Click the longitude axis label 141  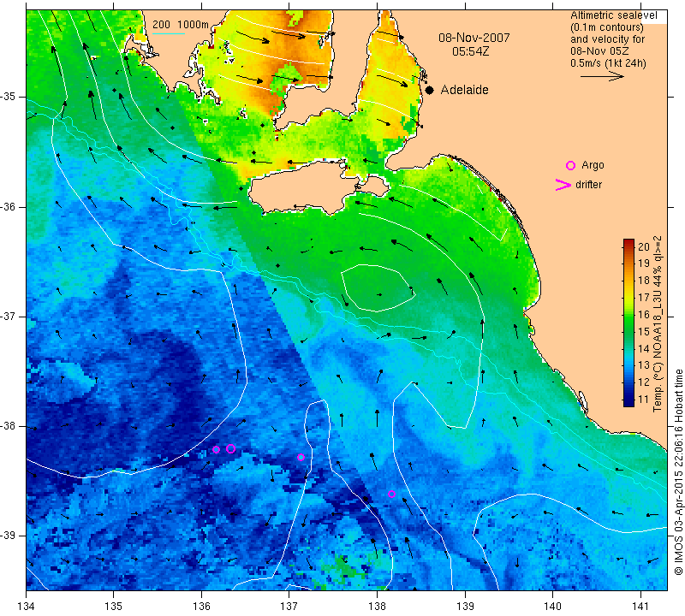640,607
